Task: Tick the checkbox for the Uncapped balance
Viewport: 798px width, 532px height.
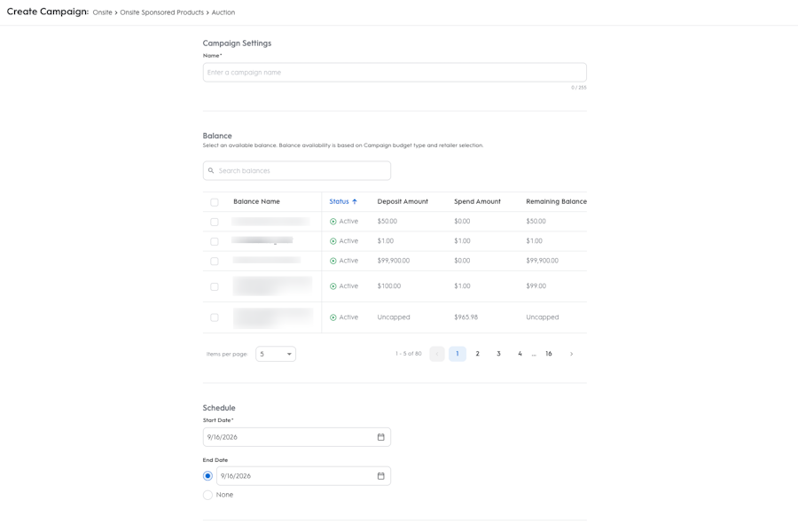Action: (215, 317)
